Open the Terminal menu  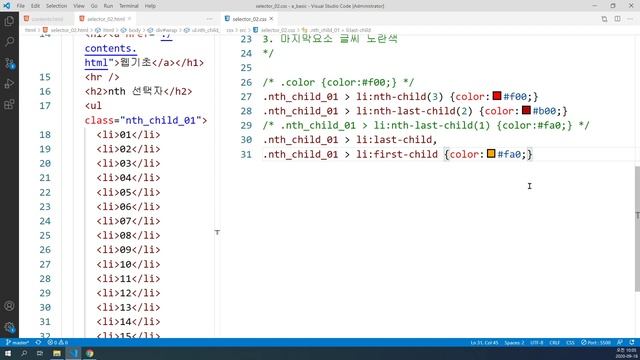click(x=129, y=6)
